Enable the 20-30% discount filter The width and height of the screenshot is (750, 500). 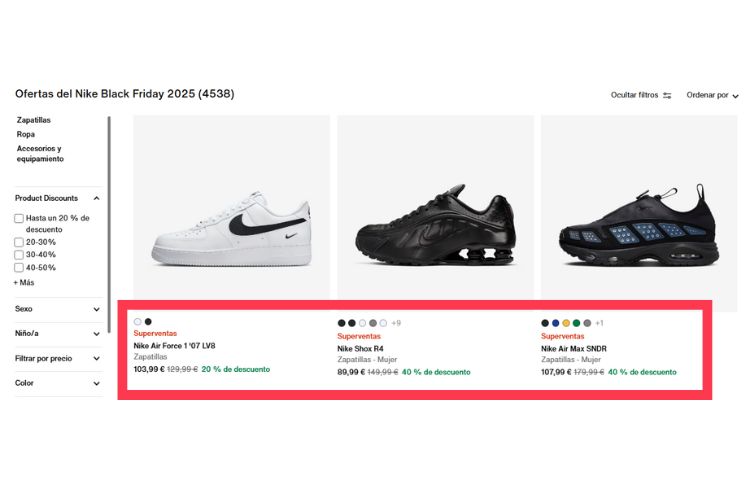pos(19,242)
